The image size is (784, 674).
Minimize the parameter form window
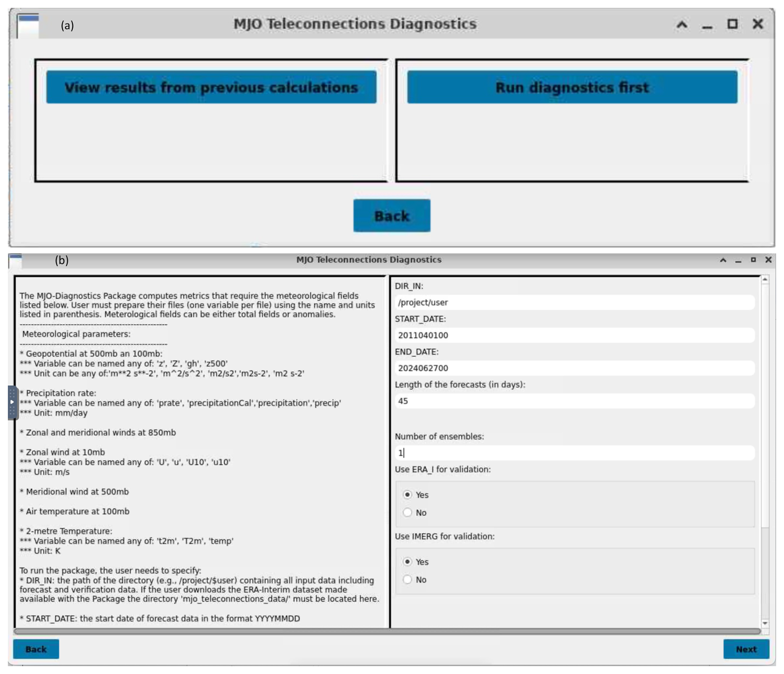pos(738,261)
